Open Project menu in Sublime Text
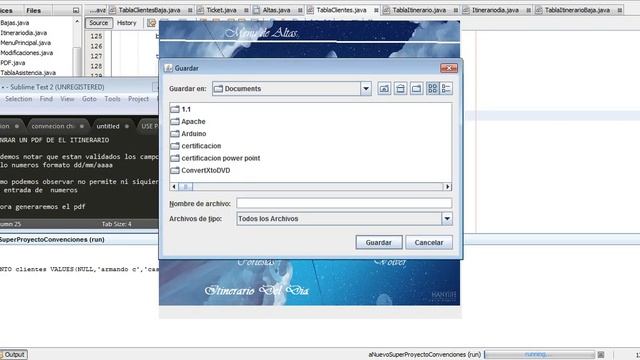 point(138,99)
